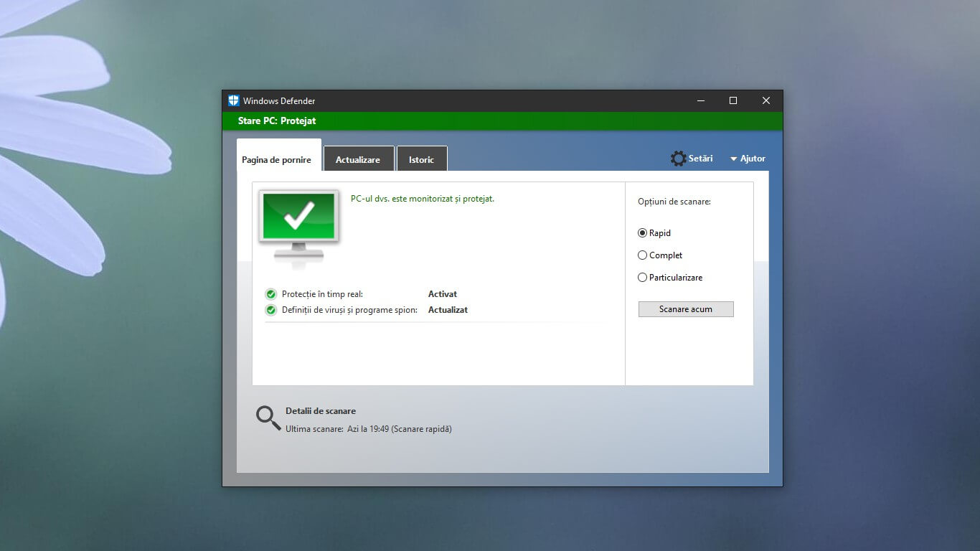This screenshot has width=980, height=551.
Task: Click 'Azi la 19:49 (Scanare rapidă)' text
Action: click(400, 429)
